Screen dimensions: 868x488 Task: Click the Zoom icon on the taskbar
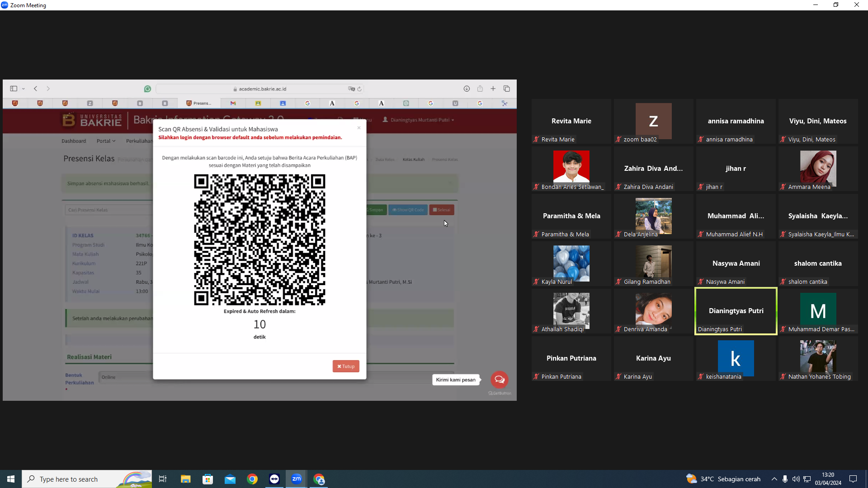click(297, 479)
